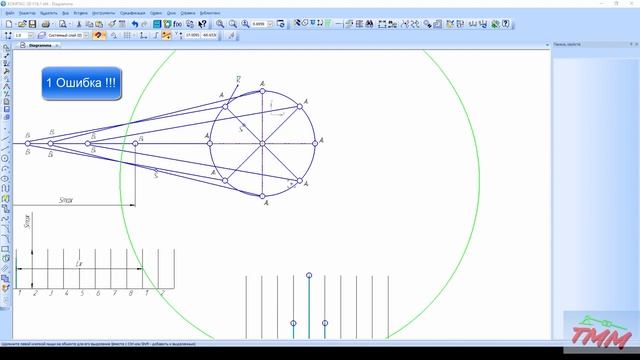
Task: Select the Hatching tool in left toolbar
Action: (x=5, y=268)
